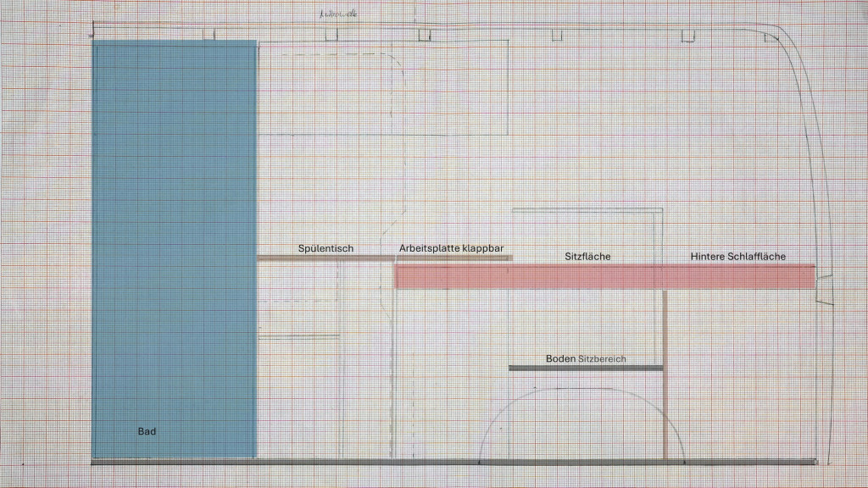Click the gray bar under 'Boden Sitzbereich'
868x488 pixels.
pos(586,368)
